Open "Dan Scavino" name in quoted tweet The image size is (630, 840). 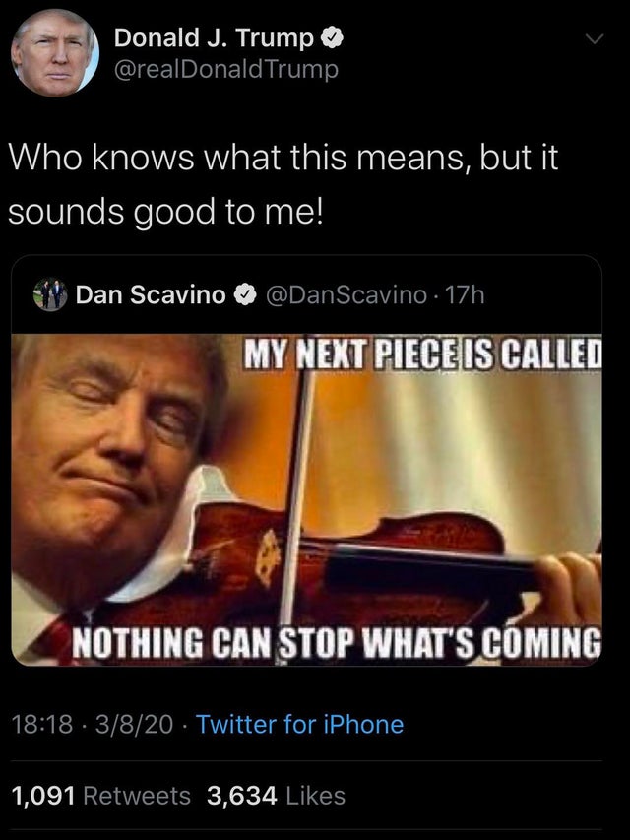pyautogui.click(x=151, y=294)
